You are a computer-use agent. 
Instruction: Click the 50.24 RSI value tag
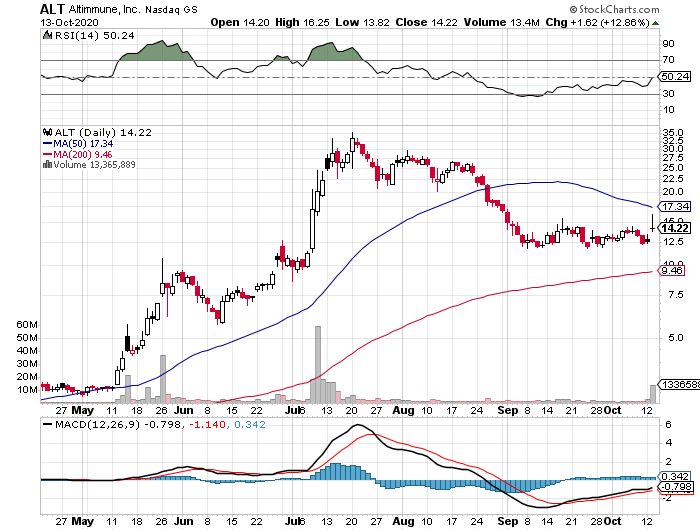click(x=672, y=75)
